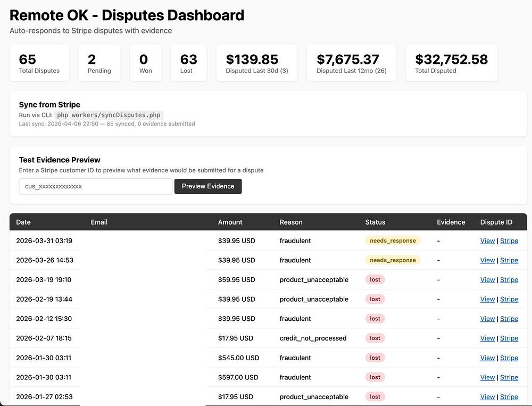532x406 pixels.
Task: Focus the Stripe customer ID input field
Action: [96, 186]
